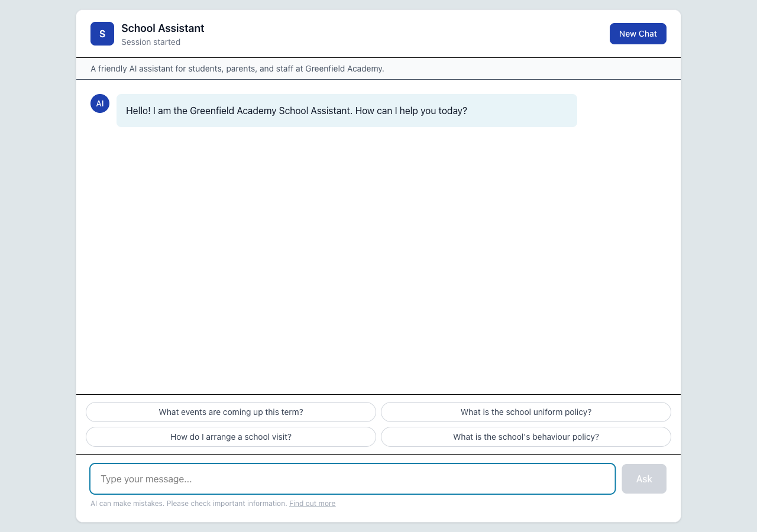This screenshot has height=532, width=757.
Task: Start a New Chat
Action: [x=638, y=34]
